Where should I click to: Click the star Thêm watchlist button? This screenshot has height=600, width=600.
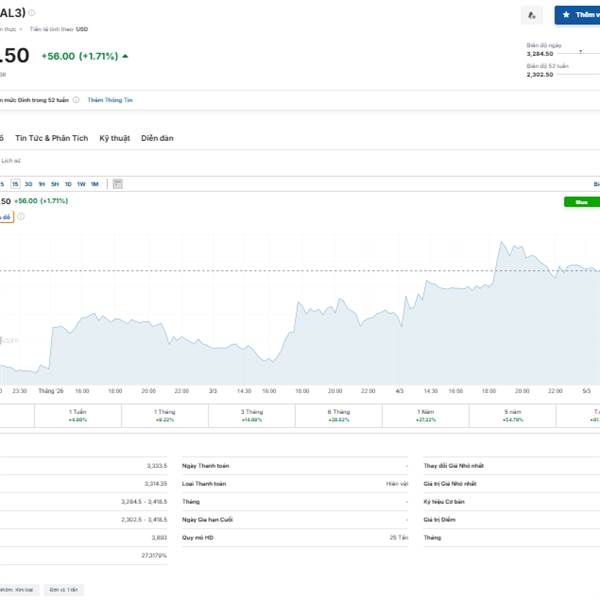(578, 15)
